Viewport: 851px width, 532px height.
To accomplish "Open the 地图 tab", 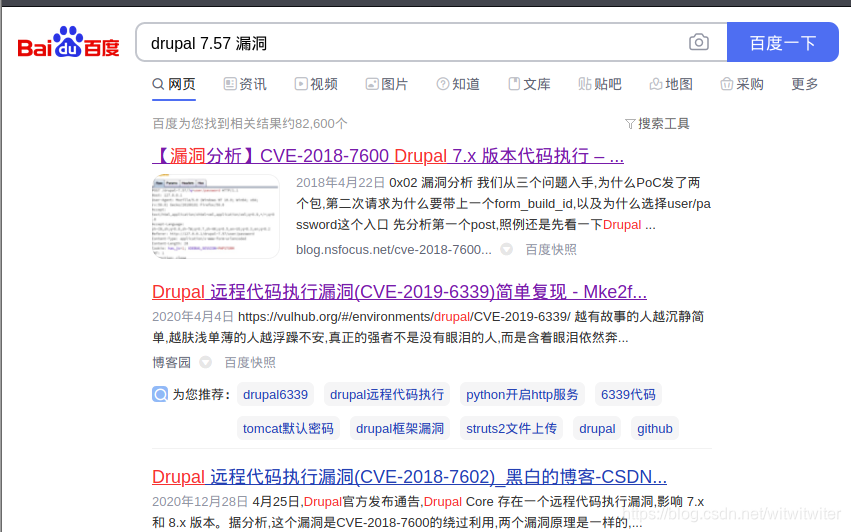I will tap(671, 84).
